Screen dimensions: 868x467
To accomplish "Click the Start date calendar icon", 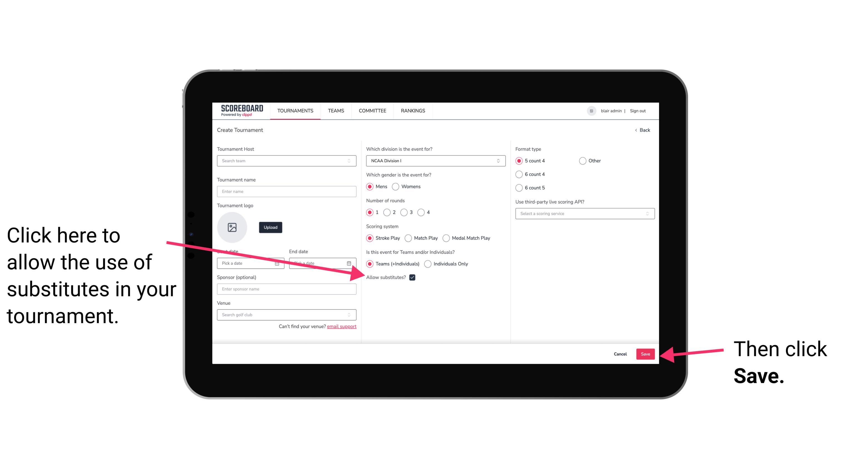I will coord(278,263).
